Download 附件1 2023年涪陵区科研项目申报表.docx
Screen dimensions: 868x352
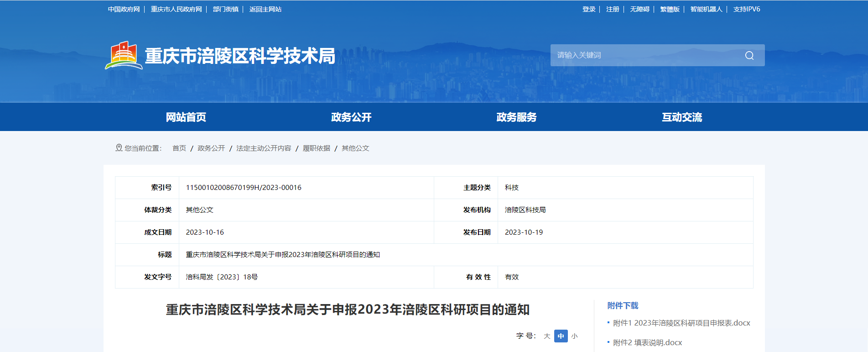681,323
